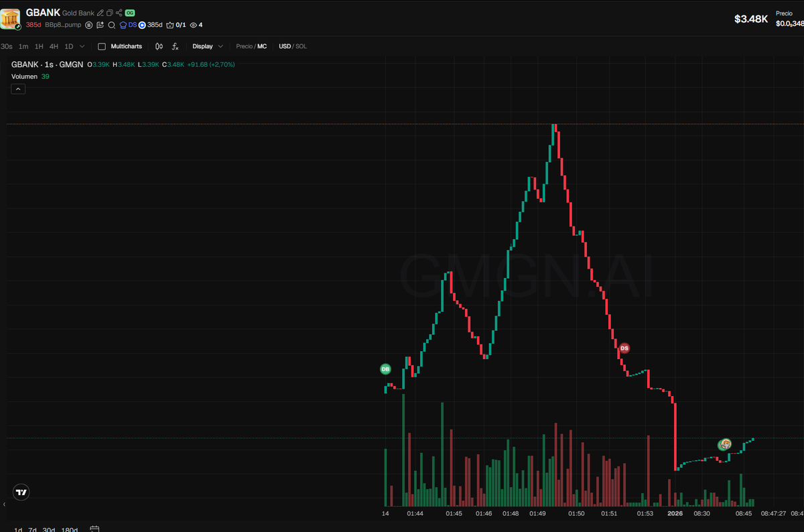
Task: Select the 30s timeframe
Action: point(6,46)
